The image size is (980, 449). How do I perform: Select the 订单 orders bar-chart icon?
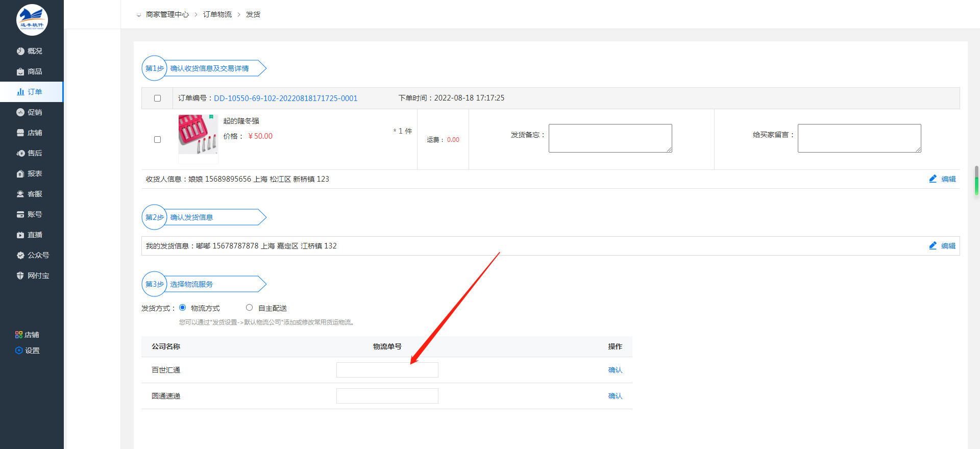pos(20,92)
